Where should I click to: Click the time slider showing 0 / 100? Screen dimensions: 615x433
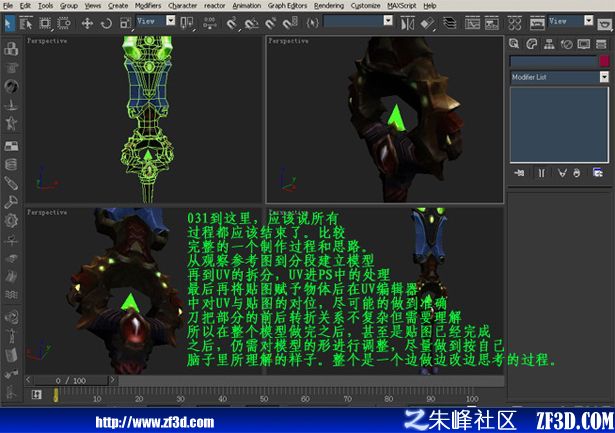click(71, 380)
